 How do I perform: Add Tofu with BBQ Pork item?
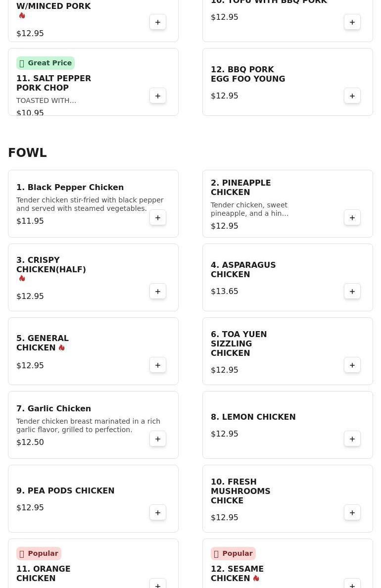click(352, 22)
